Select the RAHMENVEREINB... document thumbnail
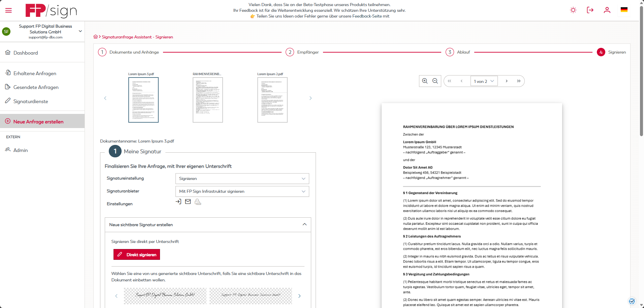 click(x=208, y=100)
